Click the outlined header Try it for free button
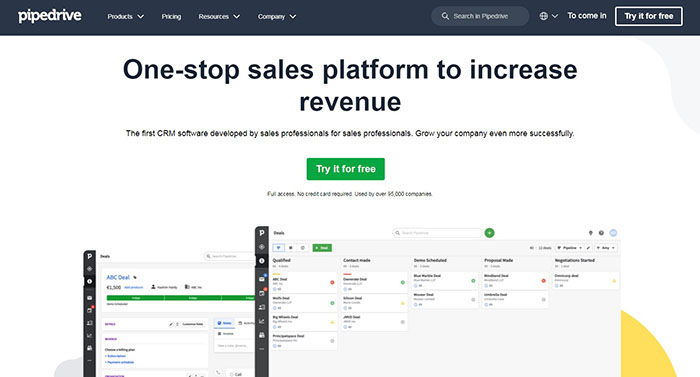The image size is (700, 377). point(649,16)
